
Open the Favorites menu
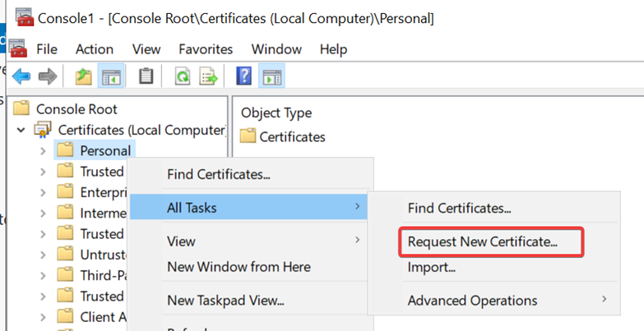[206, 49]
